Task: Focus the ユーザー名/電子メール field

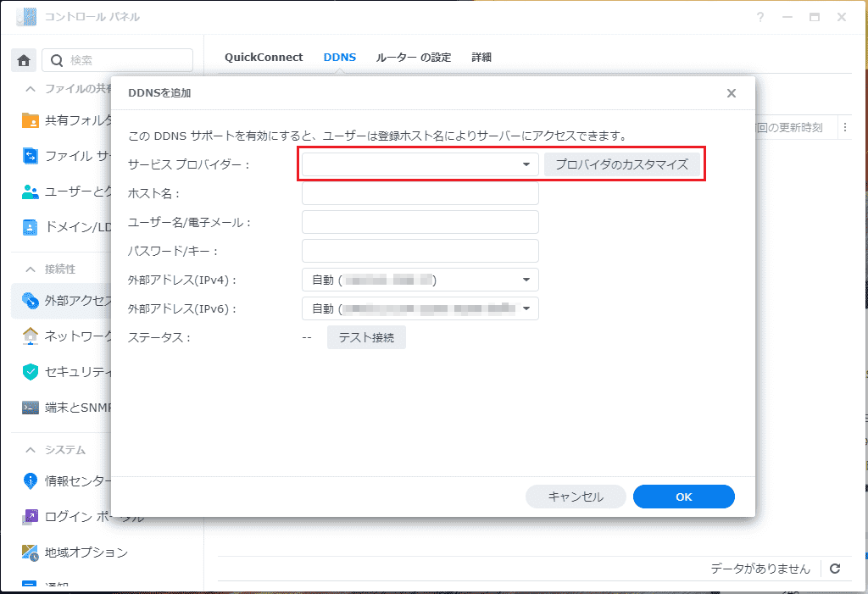Action: tap(420, 222)
